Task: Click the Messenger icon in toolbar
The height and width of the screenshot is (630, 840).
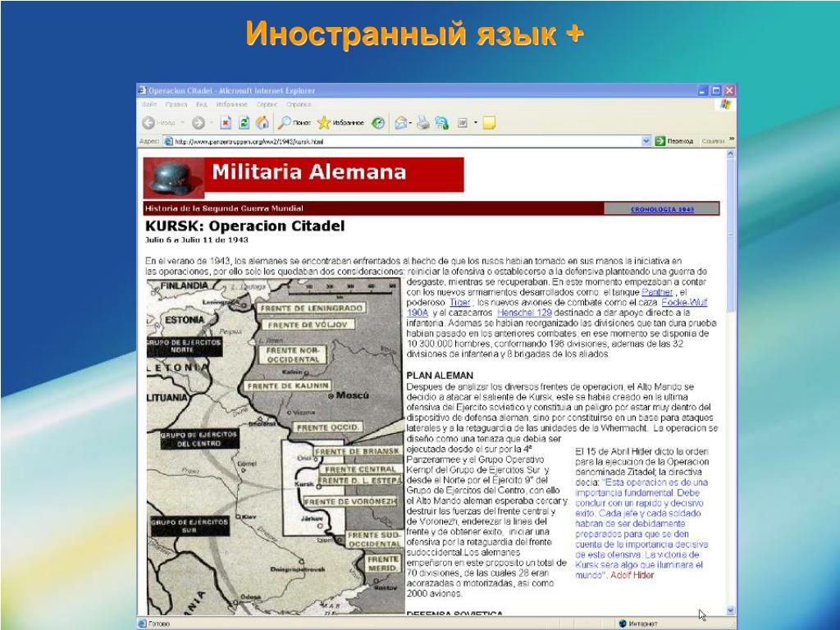Action: click(442, 123)
